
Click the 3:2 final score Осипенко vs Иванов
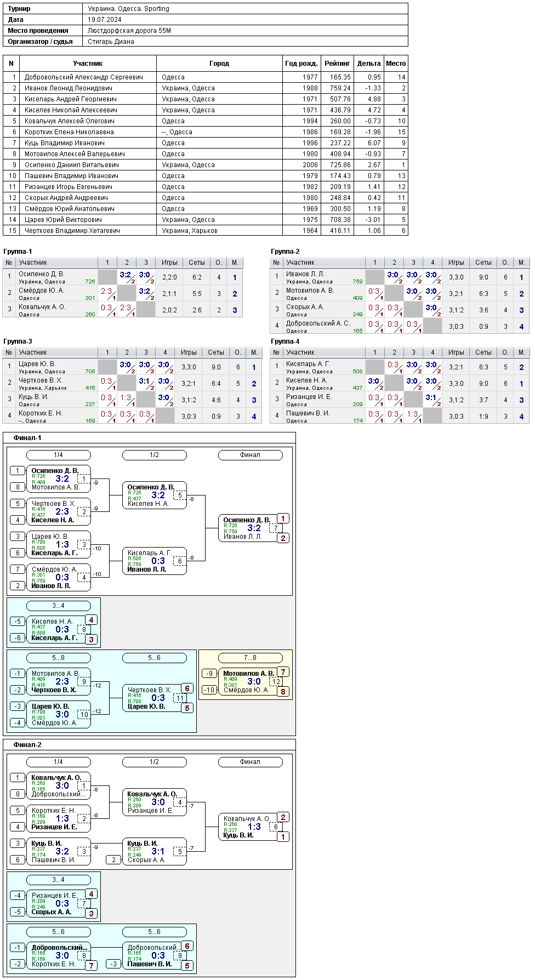(x=254, y=528)
